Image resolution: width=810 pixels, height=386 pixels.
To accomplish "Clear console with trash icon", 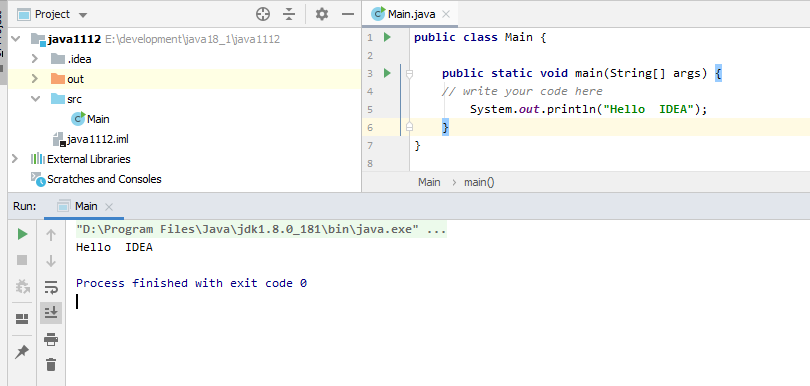I will coord(51,364).
